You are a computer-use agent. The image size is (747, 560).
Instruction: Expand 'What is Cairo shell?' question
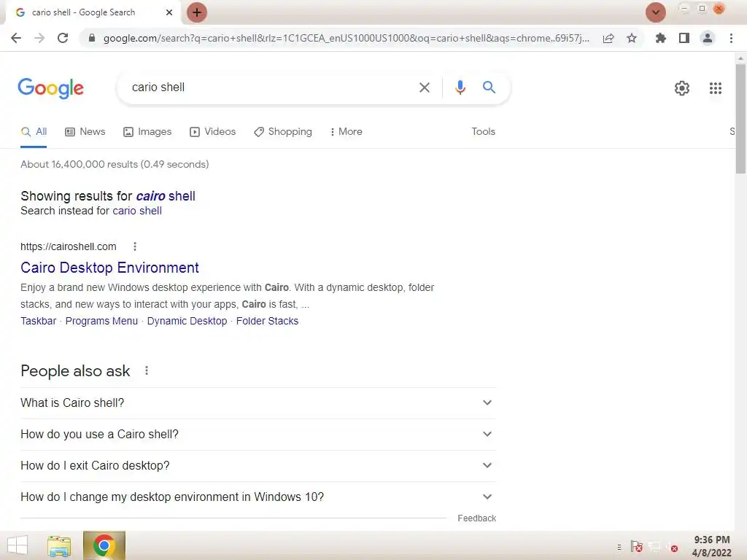[x=258, y=403]
